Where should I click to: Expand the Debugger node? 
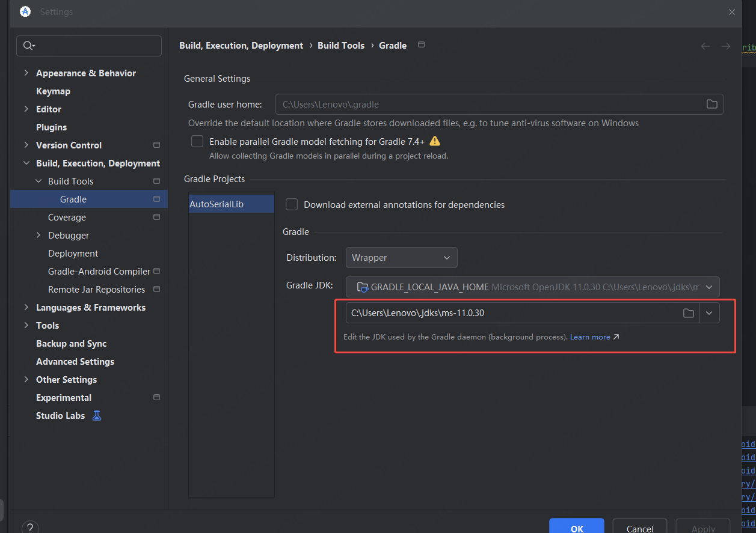click(x=38, y=235)
